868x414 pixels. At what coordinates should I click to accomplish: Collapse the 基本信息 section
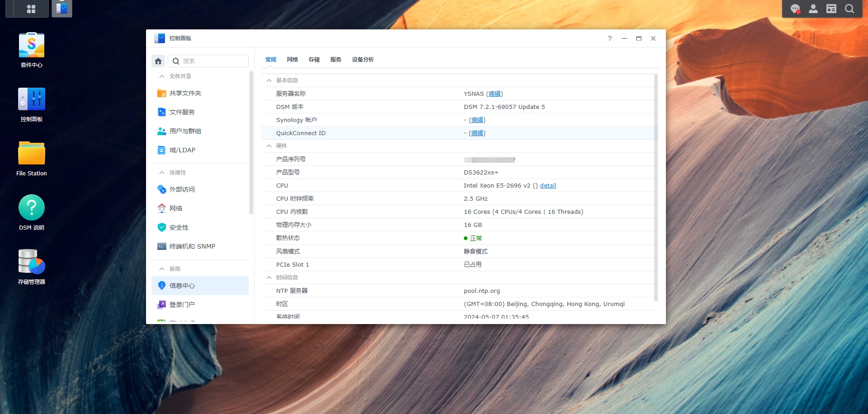tap(269, 80)
